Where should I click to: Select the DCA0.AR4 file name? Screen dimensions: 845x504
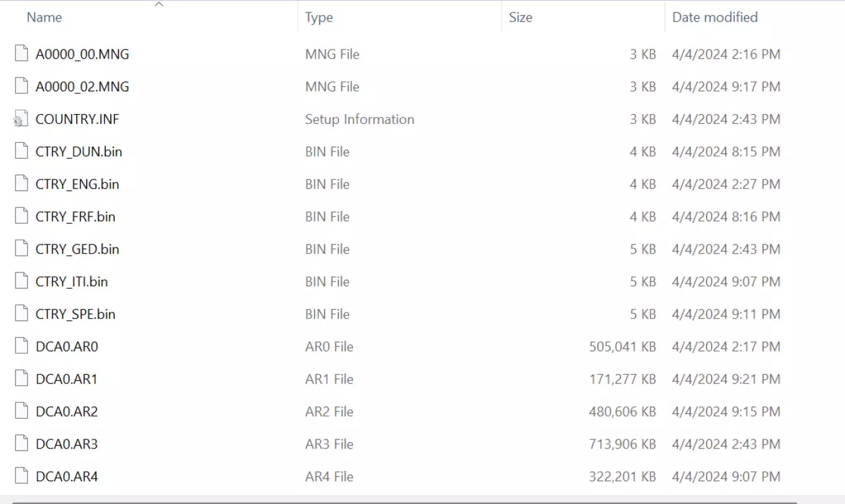point(67,477)
